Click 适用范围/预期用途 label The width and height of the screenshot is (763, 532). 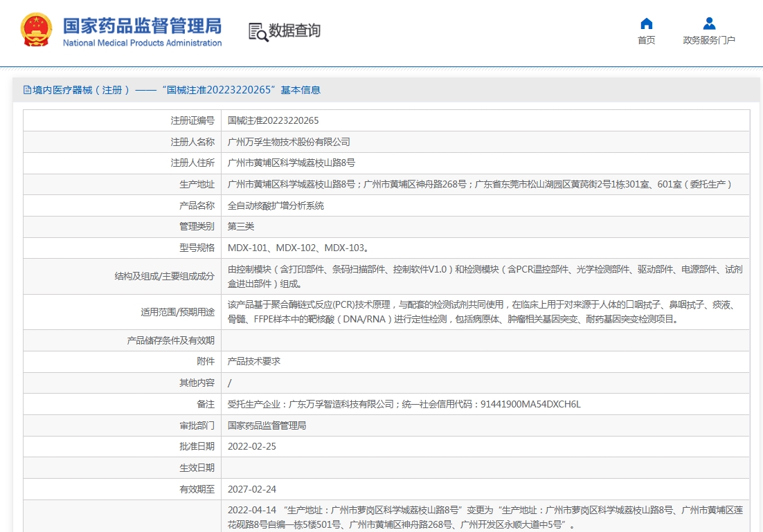178,312
